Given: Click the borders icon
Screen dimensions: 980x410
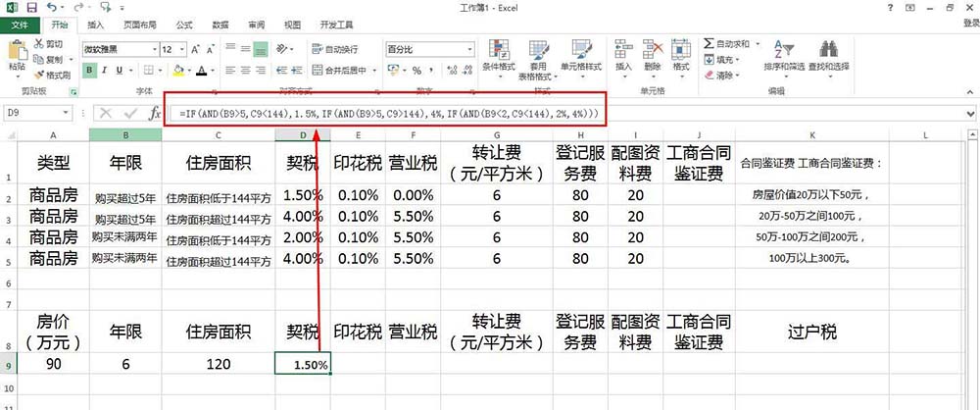Looking at the screenshot, I should 149,70.
